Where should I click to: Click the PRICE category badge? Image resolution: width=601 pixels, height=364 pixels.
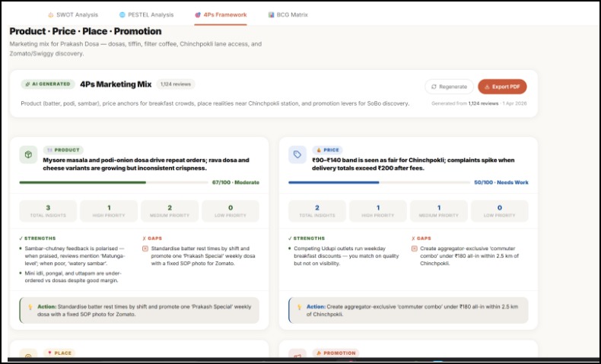pos(327,150)
